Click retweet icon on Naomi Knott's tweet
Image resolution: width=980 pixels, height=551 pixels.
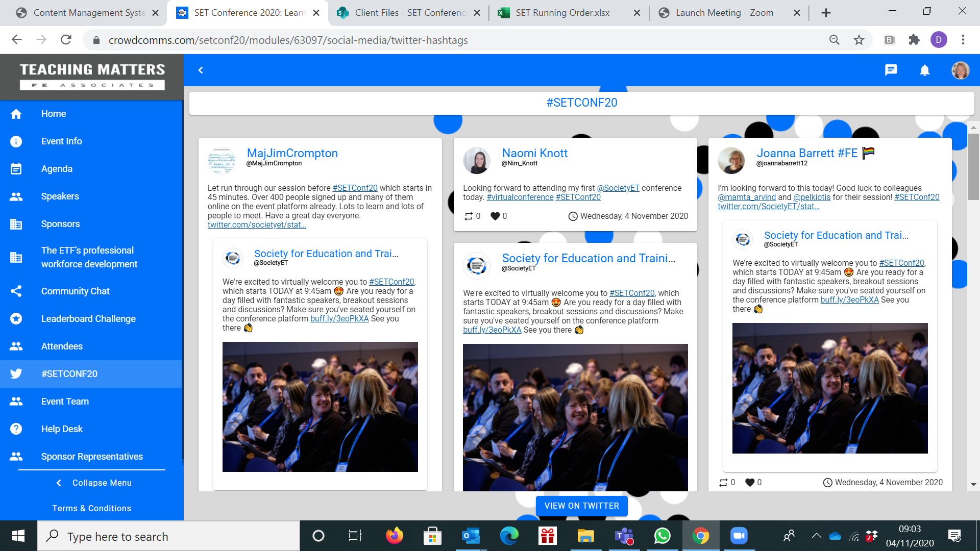tap(469, 216)
